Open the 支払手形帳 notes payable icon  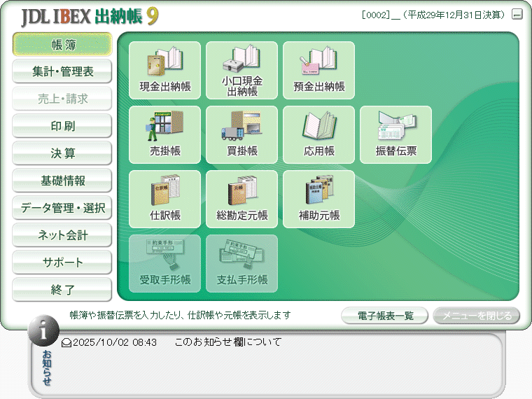click(x=242, y=264)
